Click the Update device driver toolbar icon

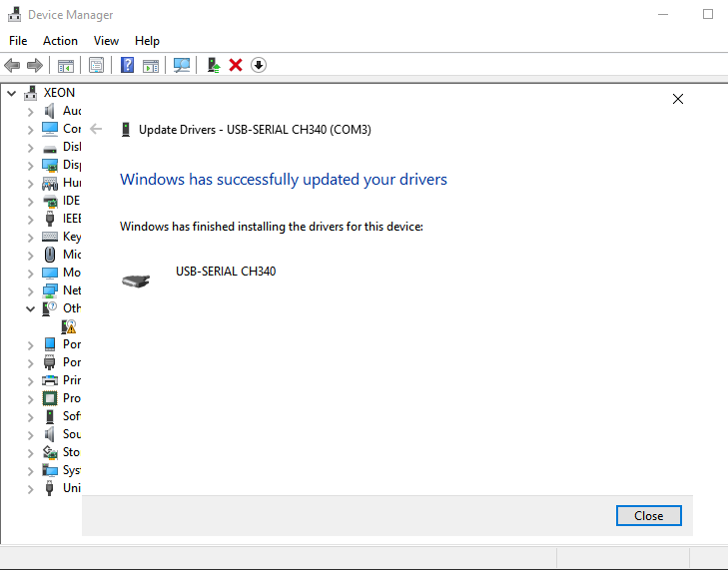(x=213, y=65)
